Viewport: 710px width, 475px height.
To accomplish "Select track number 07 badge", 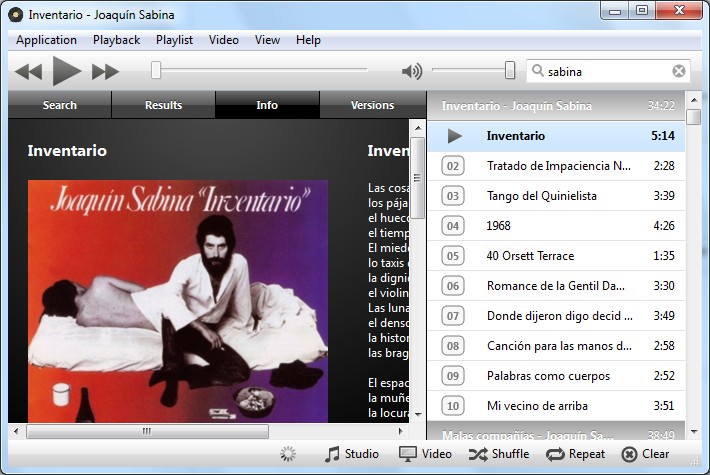I will point(453,316).
